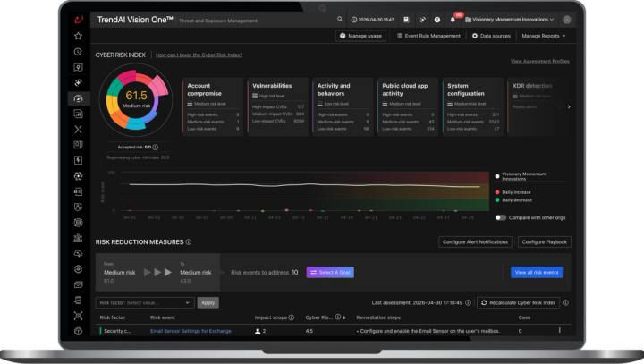Open the lightning bolt sidebar icon
644x364 pixels.
[78, 160]
